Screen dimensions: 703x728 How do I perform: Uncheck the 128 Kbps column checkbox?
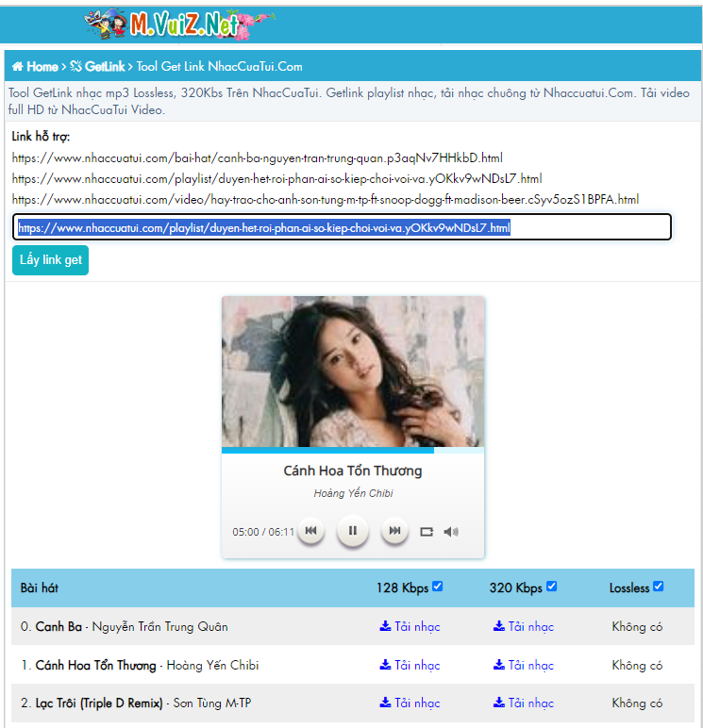pyautogui.click(x=438, y=587)
